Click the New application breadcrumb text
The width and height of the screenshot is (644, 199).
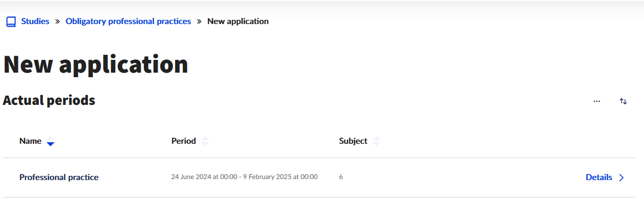tap(238, 21)
